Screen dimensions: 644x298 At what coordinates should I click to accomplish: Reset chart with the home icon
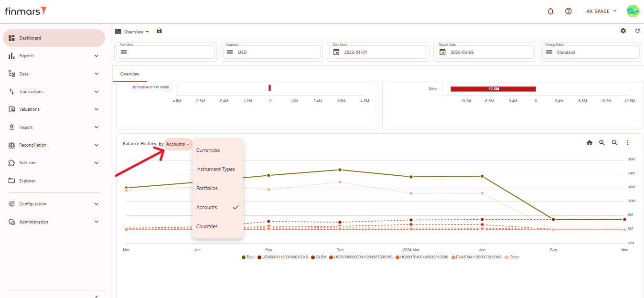pos(589,143)
